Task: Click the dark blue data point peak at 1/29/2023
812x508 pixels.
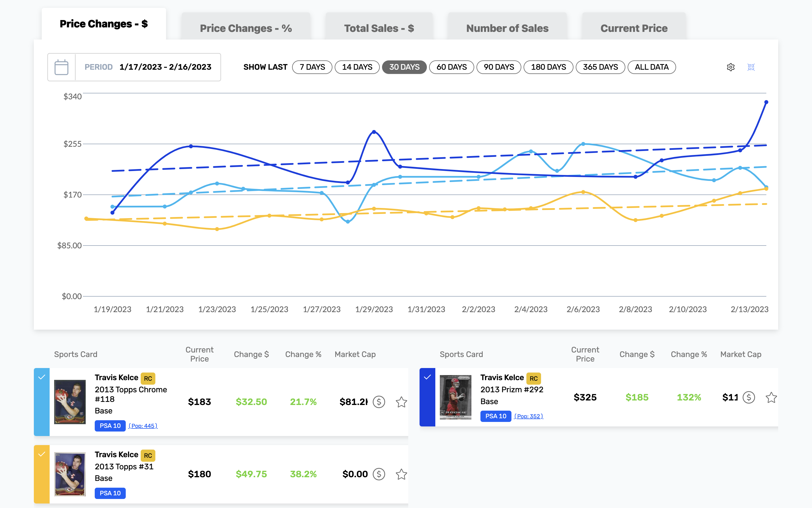Action: tap(374, 132)
